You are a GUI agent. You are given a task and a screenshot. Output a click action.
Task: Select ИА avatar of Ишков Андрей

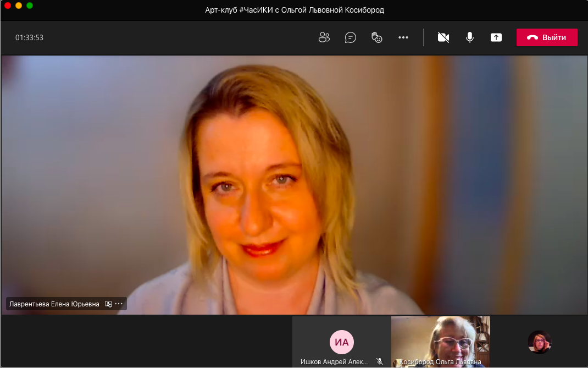point(342,342)
